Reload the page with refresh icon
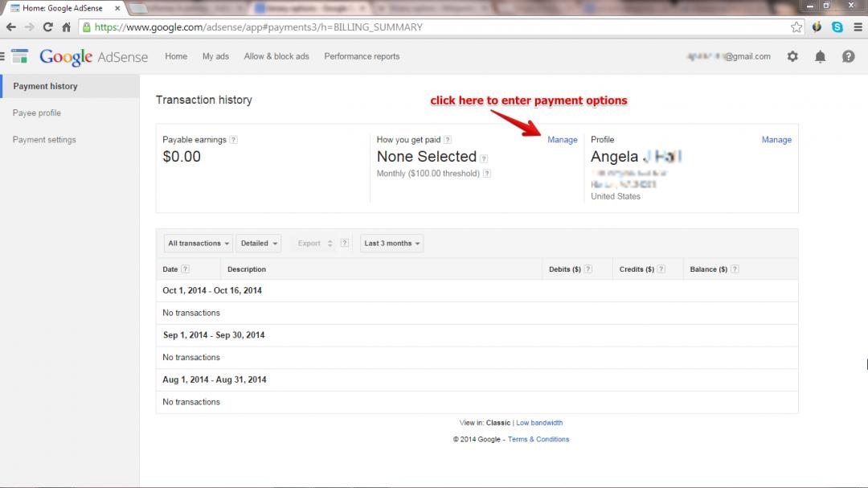The width and height of the screenshot is (868, 488). (47, 27)
